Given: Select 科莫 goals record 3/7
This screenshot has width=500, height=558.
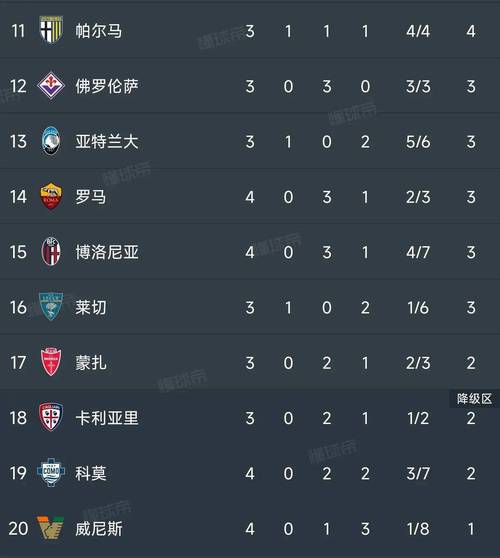Looking at the screenshot, I should tap(418, 473).
